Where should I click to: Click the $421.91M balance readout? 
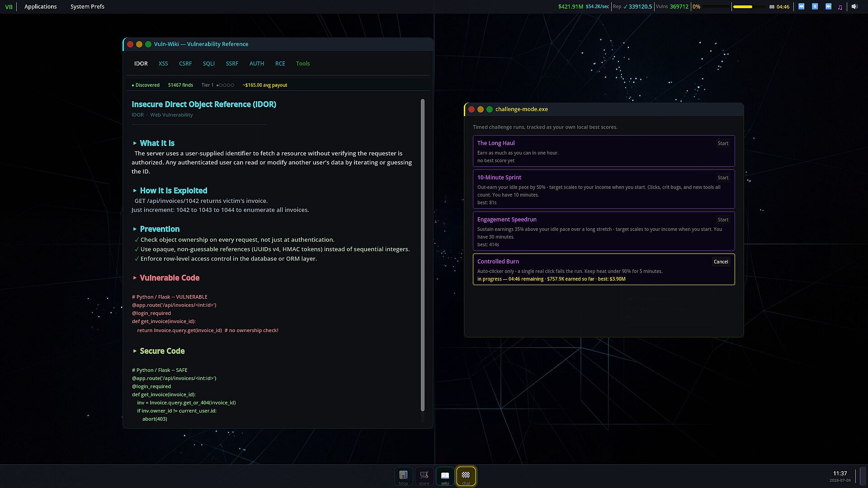pyautogui.click(x=571, y=7)
